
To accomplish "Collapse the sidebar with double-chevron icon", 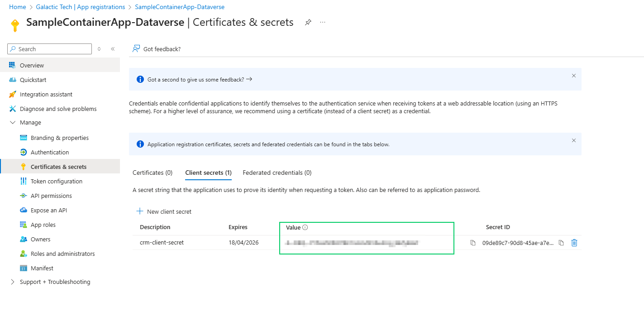I will (113, 49).
